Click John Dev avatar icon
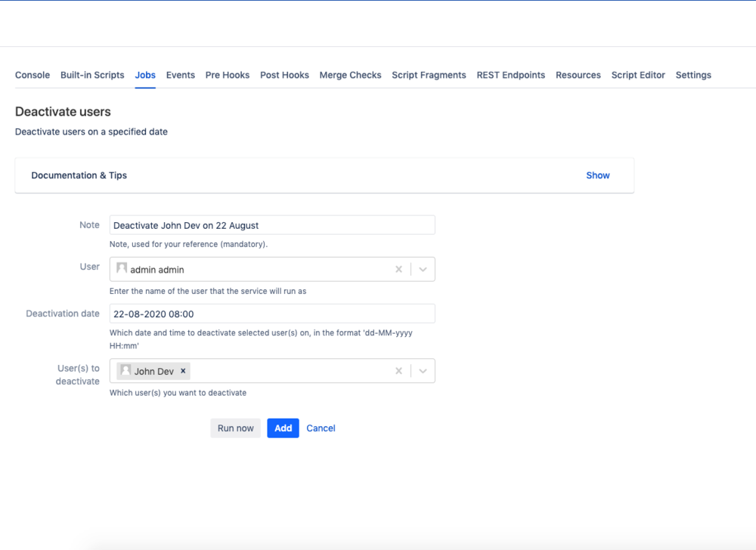756x550 pixels. [125, 370]
